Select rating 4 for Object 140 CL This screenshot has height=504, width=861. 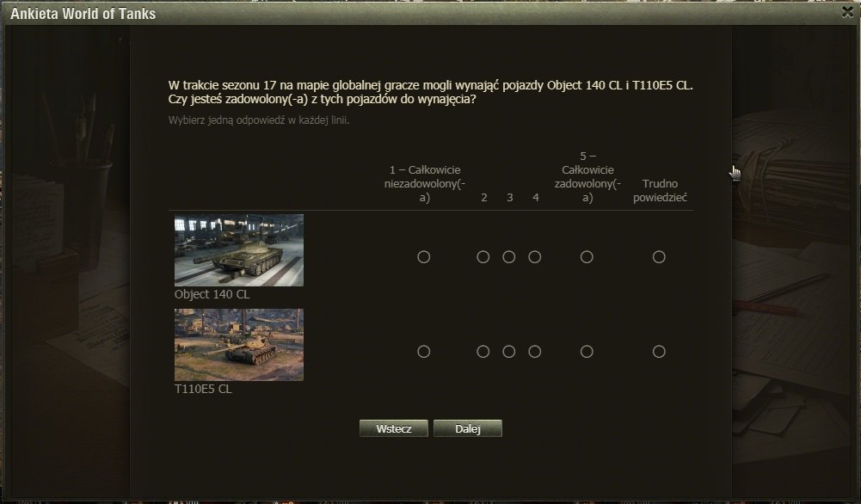point(535,257)
